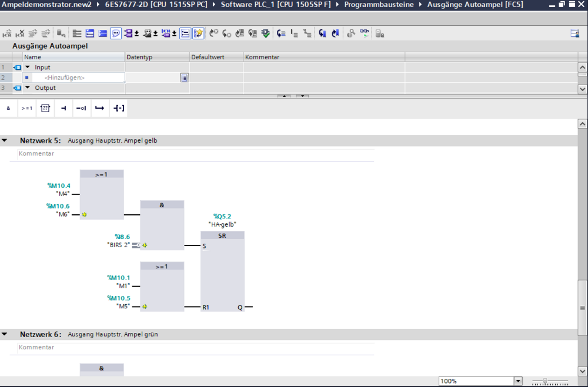The width and height of the screenshot is (588, 387).
Task: Click Programmbausteine in the breadcrumb path
Action: point(379,4)
